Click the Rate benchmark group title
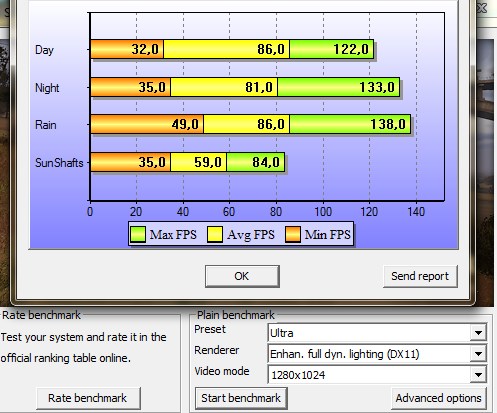 pos(41,315)
